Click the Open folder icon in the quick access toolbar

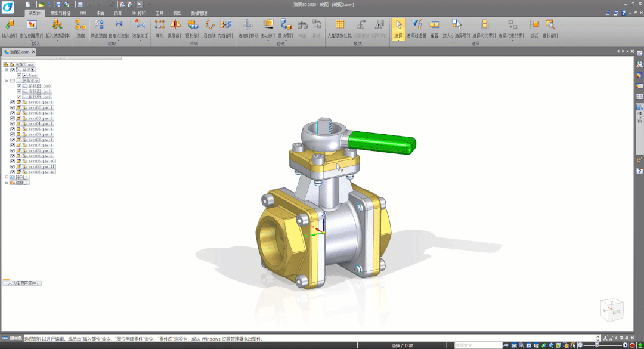41,4
